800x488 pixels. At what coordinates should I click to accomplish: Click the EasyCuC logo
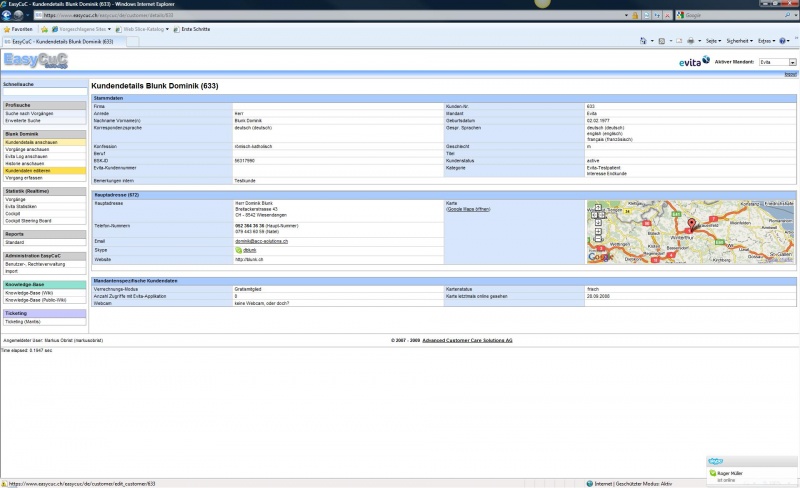(x=36, y=60)
